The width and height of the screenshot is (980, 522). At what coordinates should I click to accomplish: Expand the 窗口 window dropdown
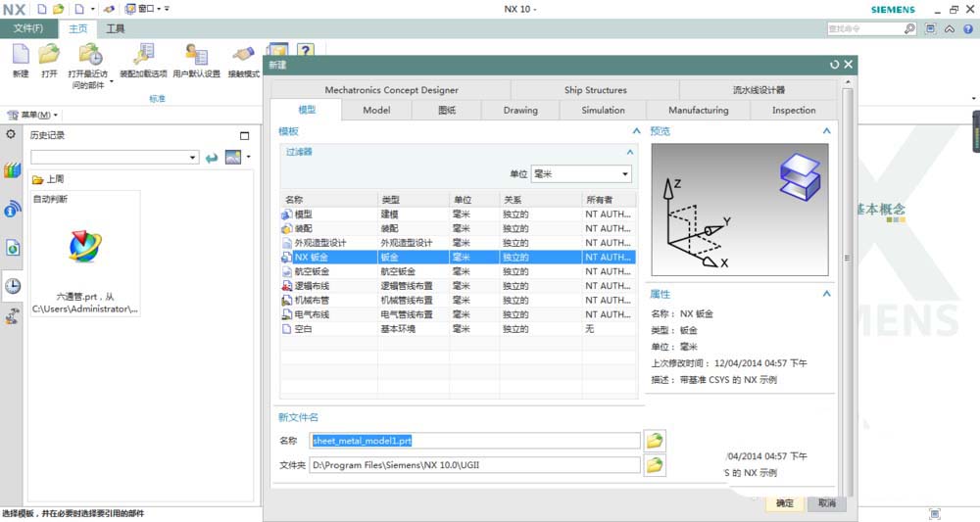point(159,10)
